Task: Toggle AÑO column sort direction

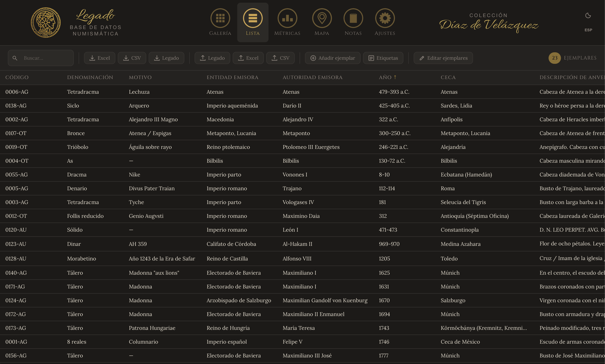Action: pyautogui.click(x=395, y=77)
